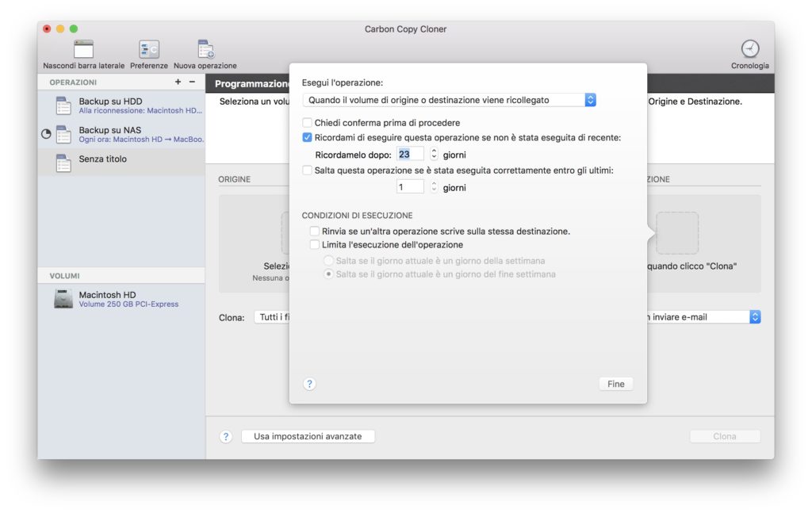Remove operation with the minus icon

tap(192, 82)
